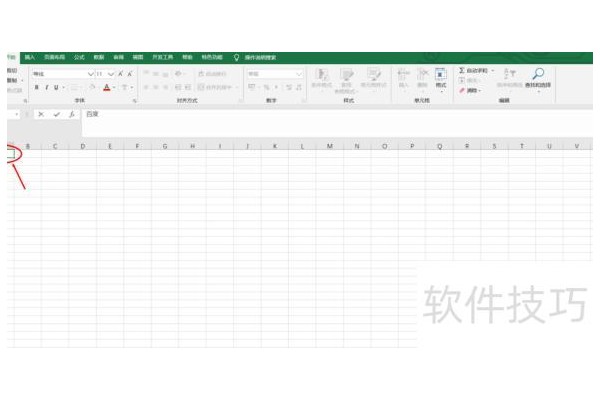This screenshot has width=600, height=400.
Task: Click the formula bar showing 百度
Action: [337, 123]
